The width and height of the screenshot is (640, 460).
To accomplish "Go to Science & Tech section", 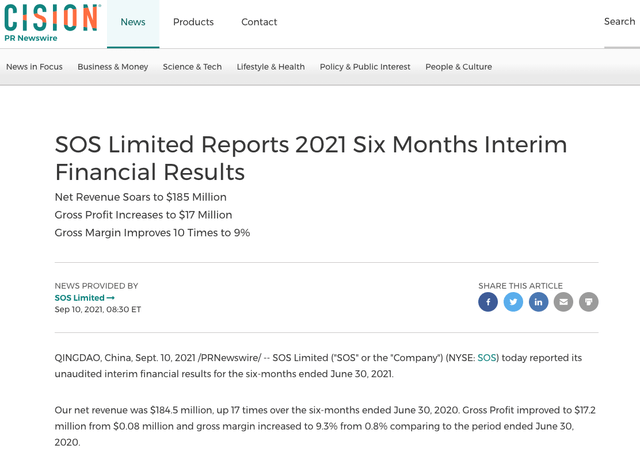I will (x=192, y=67).
